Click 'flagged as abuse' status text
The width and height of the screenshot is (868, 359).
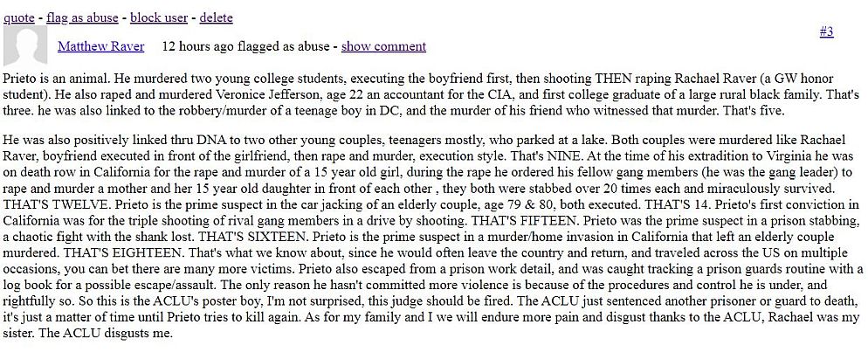tap(284, 46)
